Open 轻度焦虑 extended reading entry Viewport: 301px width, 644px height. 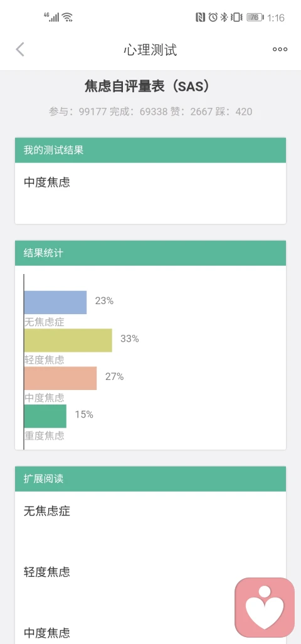47,572
